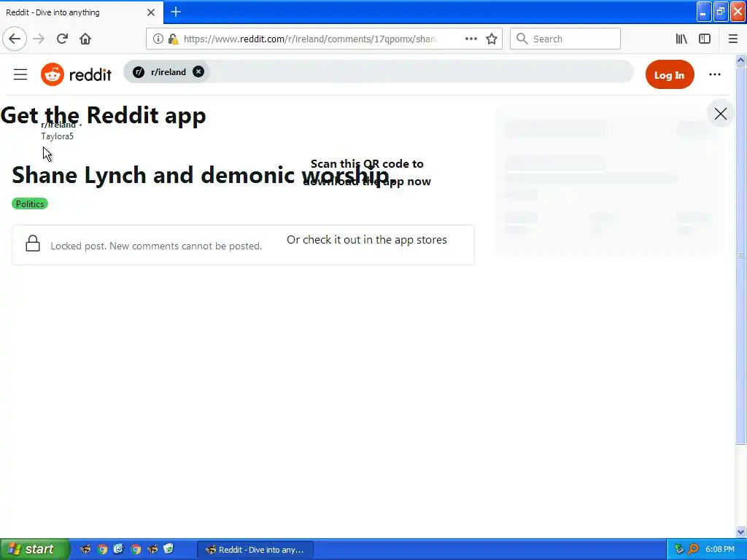The height and width of the screenshot is (560, 747).
Task: Minimize the browser window
Action: click(x=704, y=12)
